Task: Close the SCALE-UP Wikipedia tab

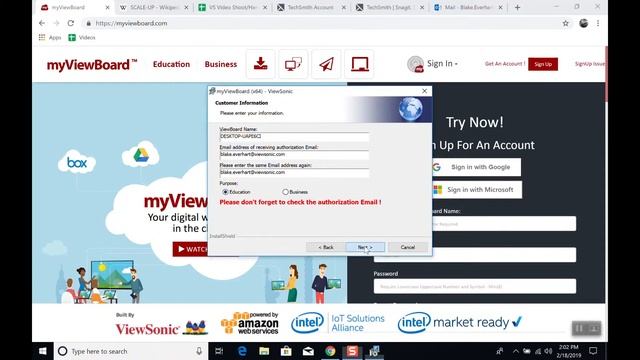Action: point(186,7)
